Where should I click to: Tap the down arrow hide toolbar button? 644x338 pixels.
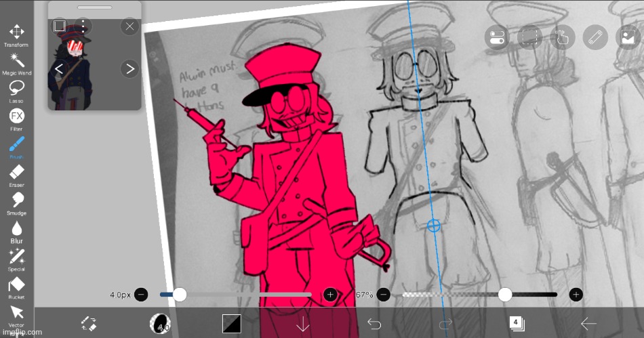(x=303, y=324)
